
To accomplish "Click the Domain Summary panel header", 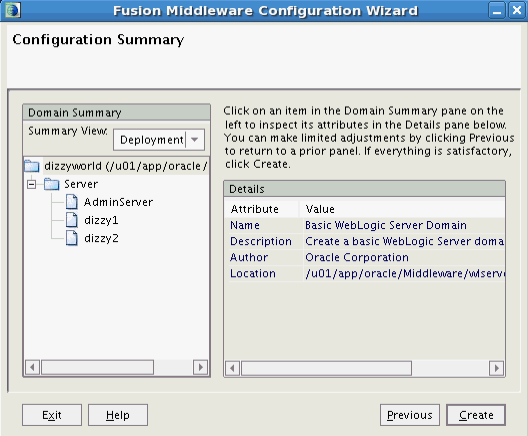I will pos(117,112).
